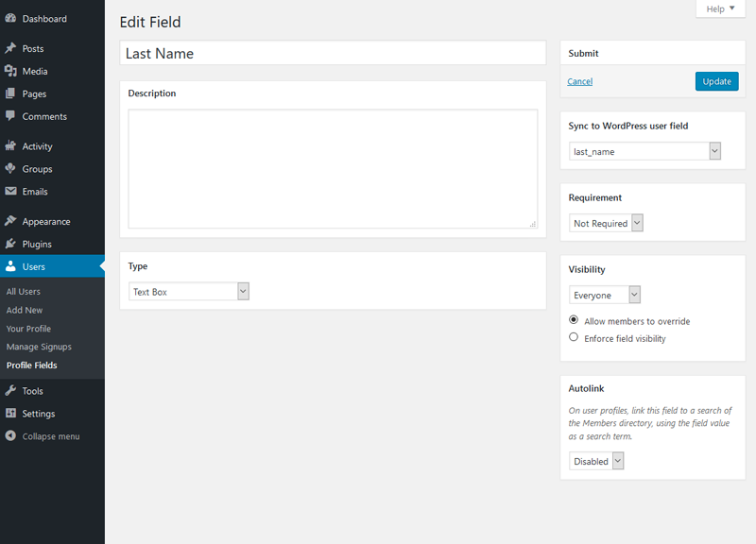Open Manage Signups submenu item

[39, 347]
